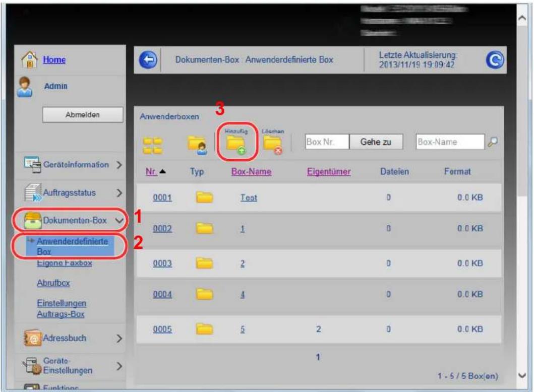Click the folder icon in row 0003
The width and height of the screenshot is (534, 392).
204,263
